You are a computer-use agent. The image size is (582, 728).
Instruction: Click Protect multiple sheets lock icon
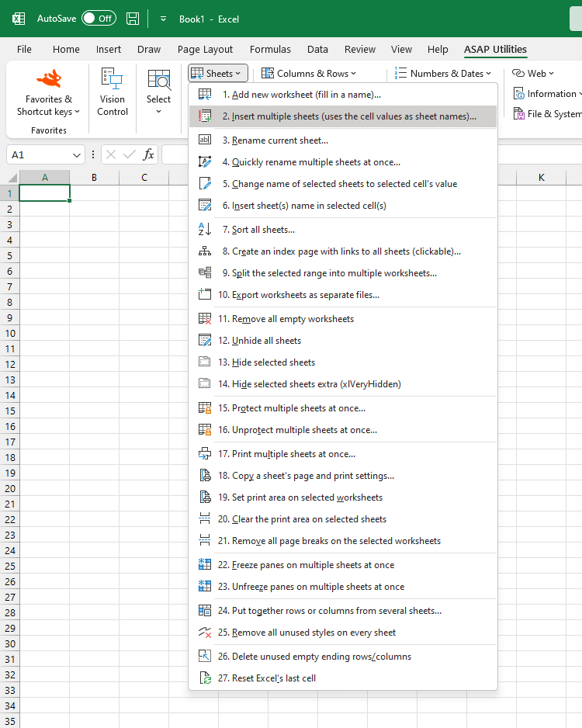(205, 408)
